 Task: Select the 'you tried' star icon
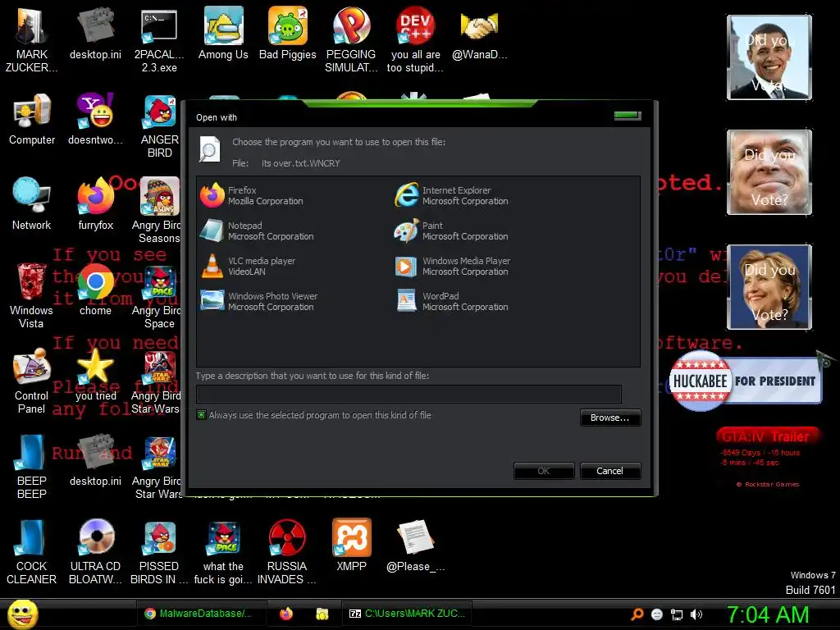click(x=95, y=374)
